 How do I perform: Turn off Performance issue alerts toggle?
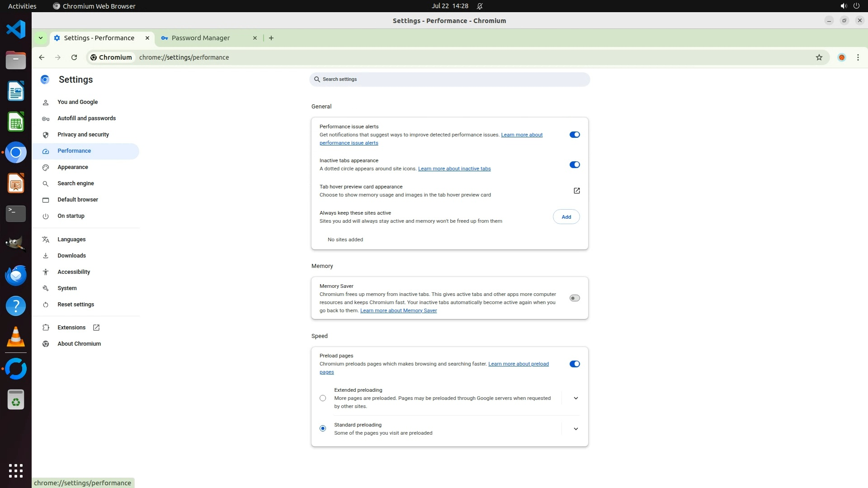click(574, 135)
